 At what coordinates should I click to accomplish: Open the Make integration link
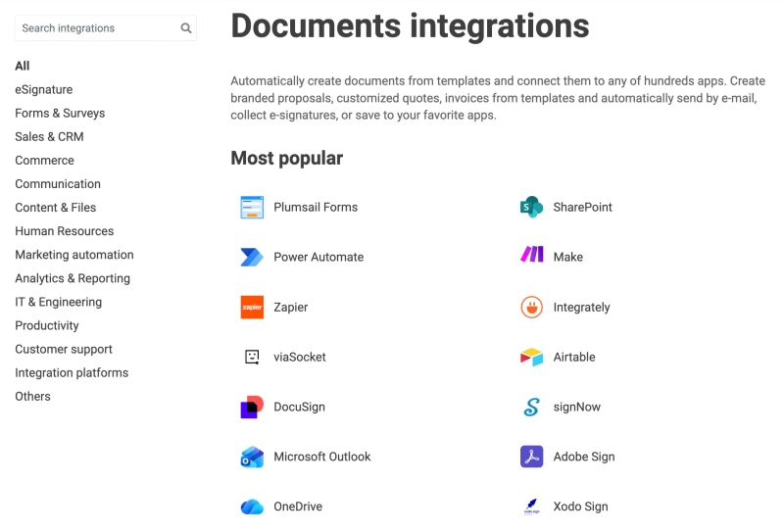point(568,257)
